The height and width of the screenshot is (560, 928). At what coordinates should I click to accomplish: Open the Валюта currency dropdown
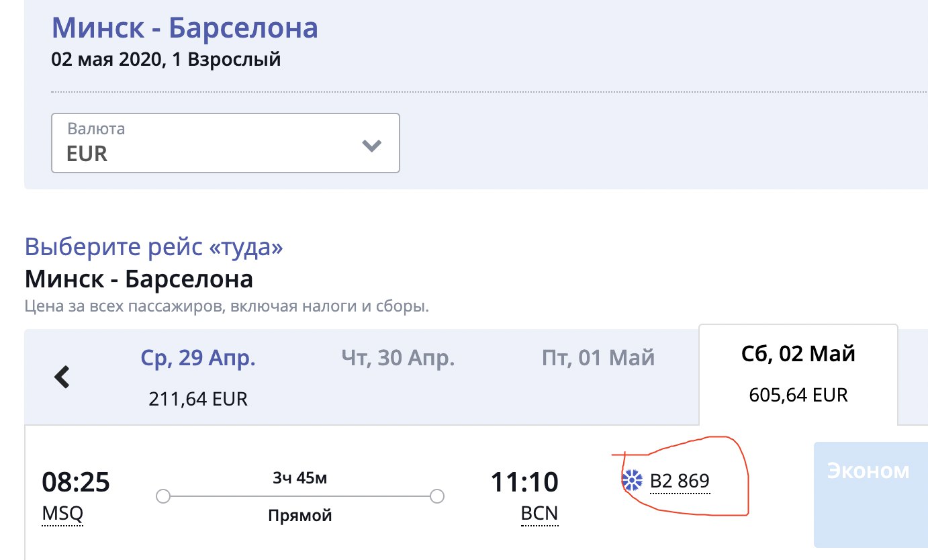tap(226, 143)
